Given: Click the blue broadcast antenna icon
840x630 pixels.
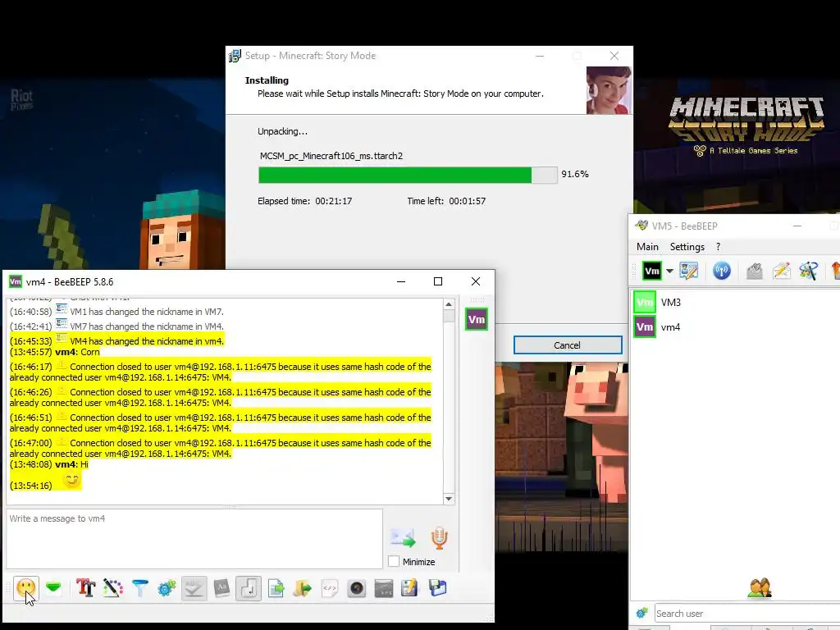Looking at the screenshot, I should coord(722,271).
